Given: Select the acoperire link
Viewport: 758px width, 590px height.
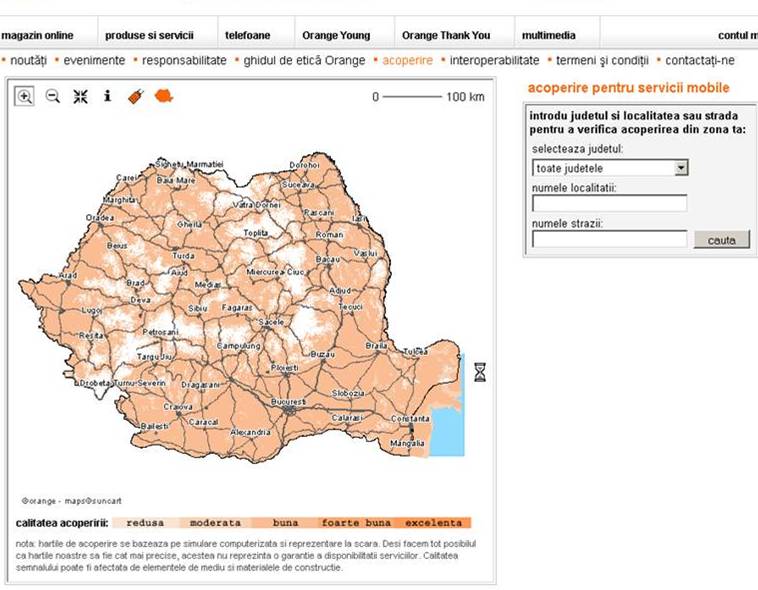Looking at the screenshot, I should pyautogui.click(x=408, y=60).
